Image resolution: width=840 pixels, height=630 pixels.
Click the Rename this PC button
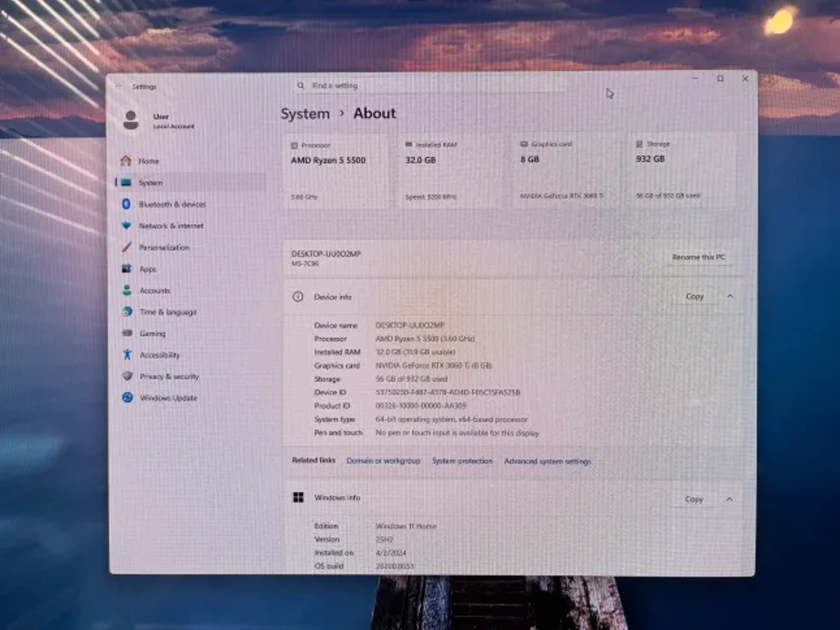(x=699, y=257)
